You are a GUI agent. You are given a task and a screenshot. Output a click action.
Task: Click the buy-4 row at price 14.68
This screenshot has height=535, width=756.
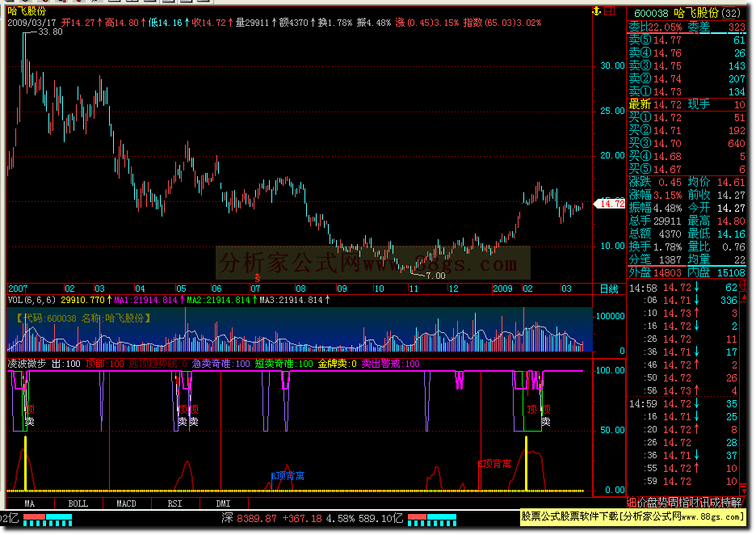click(687, 157)
